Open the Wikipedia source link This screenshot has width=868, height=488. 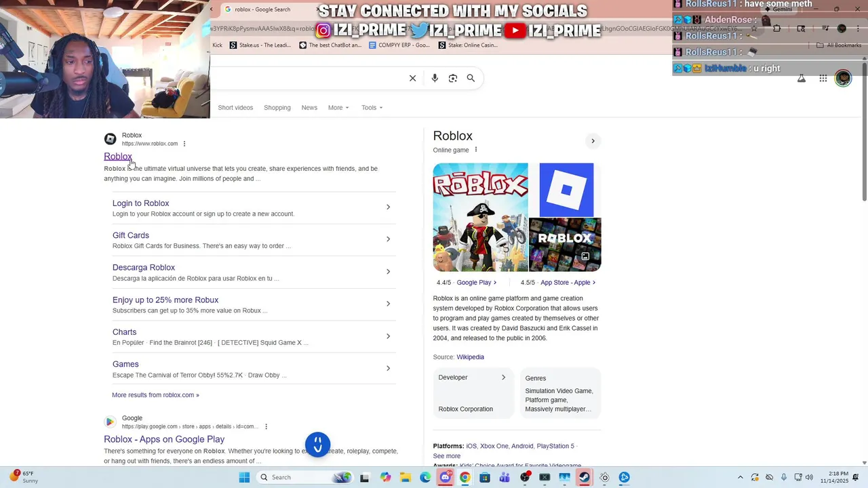tap(470, 357)
